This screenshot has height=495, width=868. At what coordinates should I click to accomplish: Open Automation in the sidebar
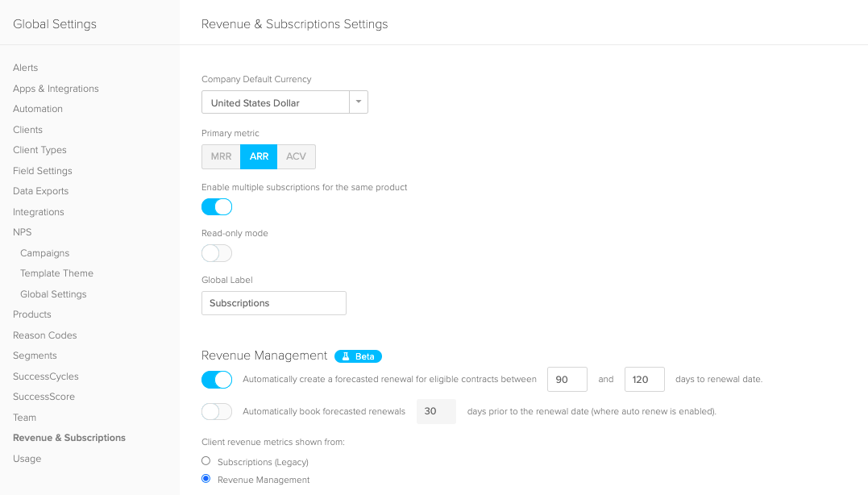point(38,109)
